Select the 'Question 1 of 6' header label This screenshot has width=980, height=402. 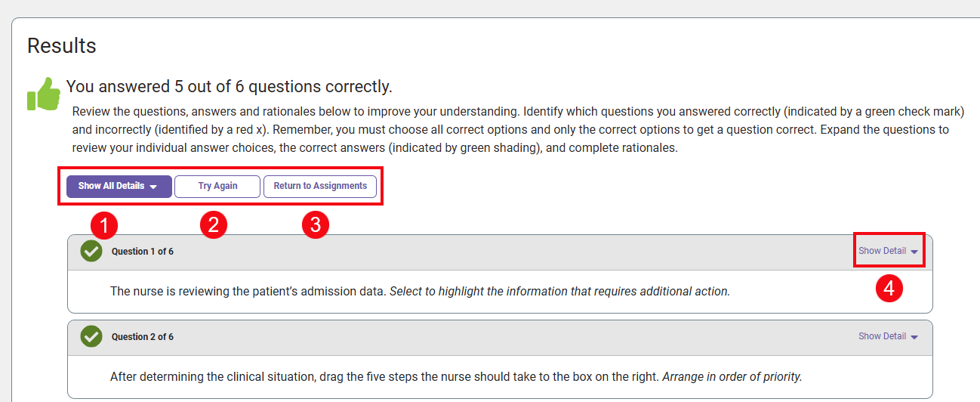(143, 252)
